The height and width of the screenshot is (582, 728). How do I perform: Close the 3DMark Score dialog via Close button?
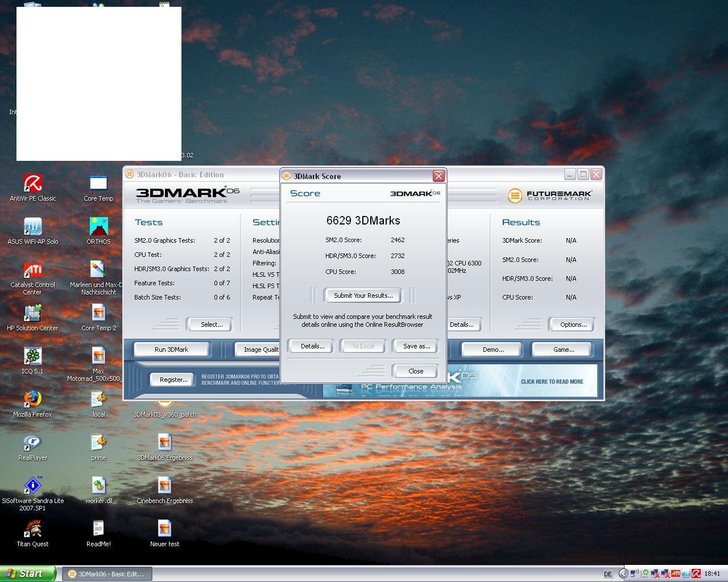click(x=416, y=371)
